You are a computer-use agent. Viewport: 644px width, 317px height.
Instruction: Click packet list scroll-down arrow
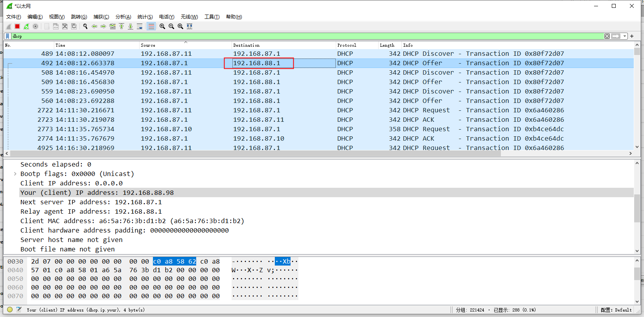click(x=637, y=147)
